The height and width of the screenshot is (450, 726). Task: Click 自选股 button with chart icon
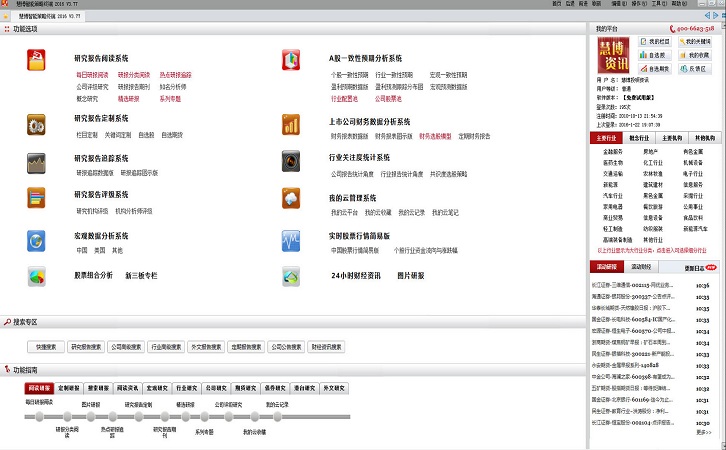655,55
